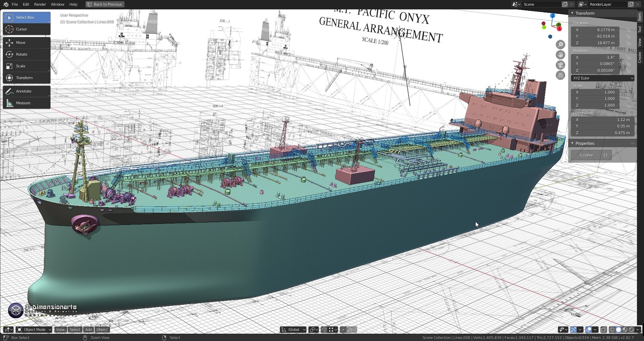Click the pan view hand gizmo
Viewport: 644px width, 341px height.
560,55
